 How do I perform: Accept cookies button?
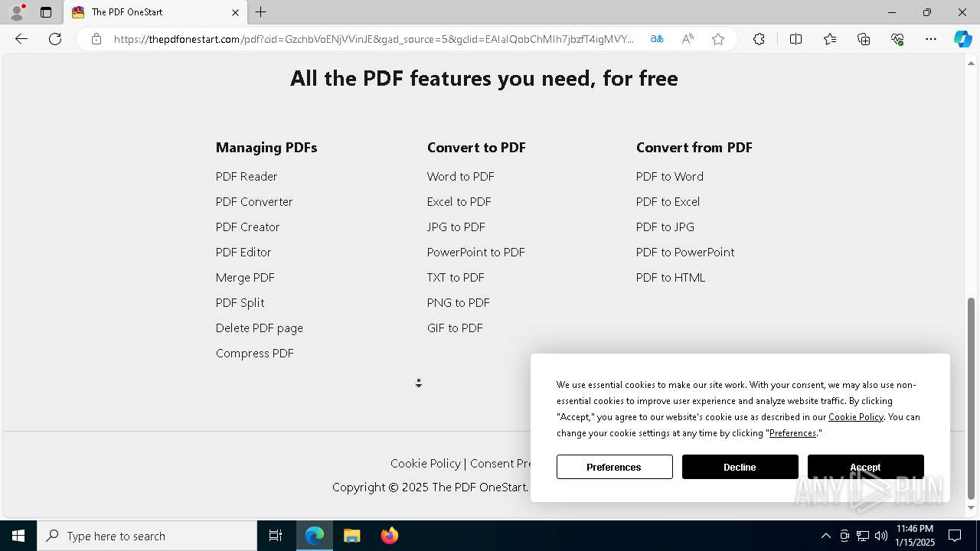coord(865,467)
